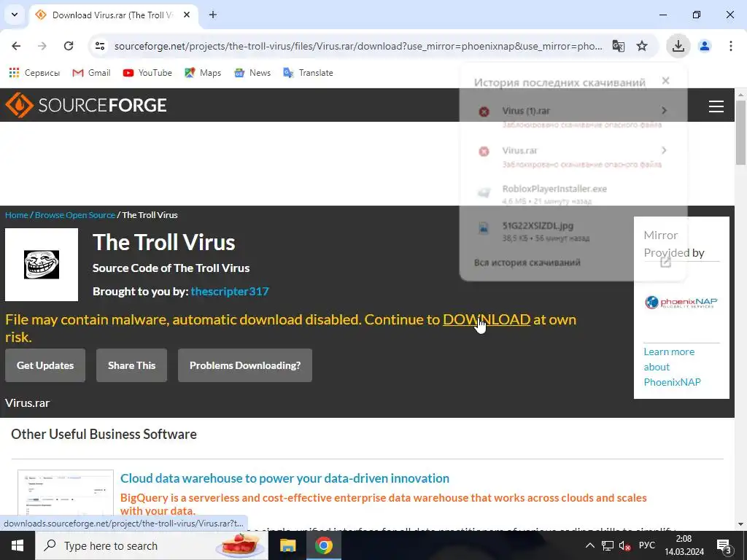Expand details for Virus.rar blocked download
The height and width of the screenshot is (560, 747).
(x=664, y=150)
